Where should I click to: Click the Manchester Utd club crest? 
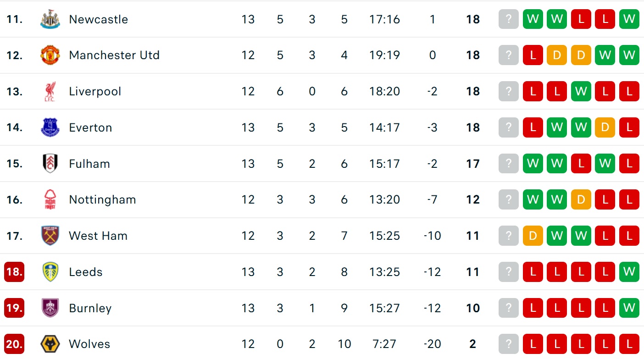[x=50, y=55]
